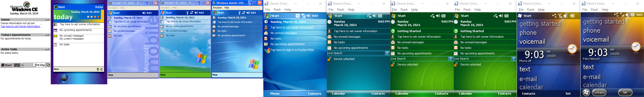Click Tap here to set Owner information link

tap(21, 26)
